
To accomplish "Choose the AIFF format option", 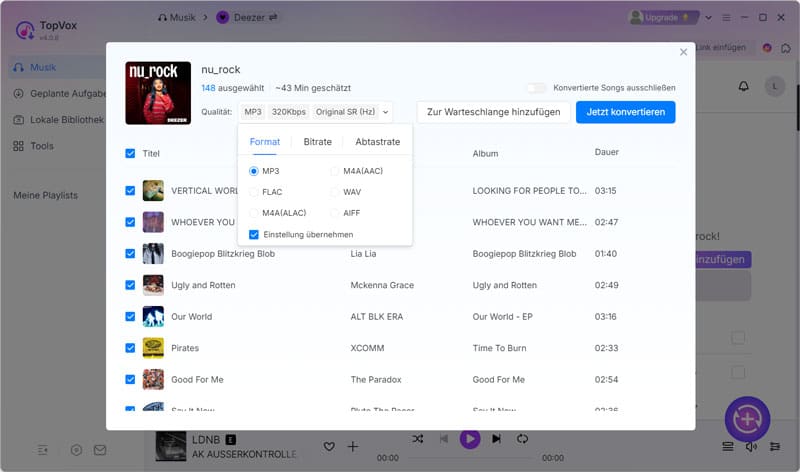I will [x=335, y=213].
